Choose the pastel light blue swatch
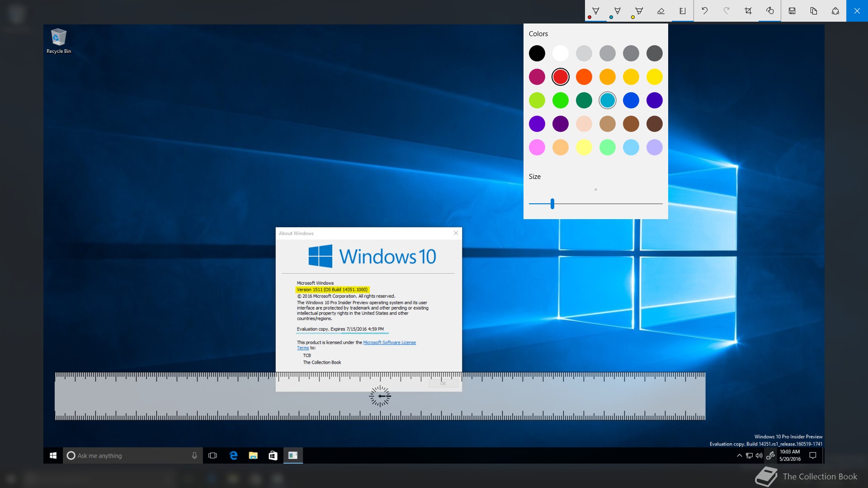The width and height of the screenshot is (868, 488). (631, 147)
